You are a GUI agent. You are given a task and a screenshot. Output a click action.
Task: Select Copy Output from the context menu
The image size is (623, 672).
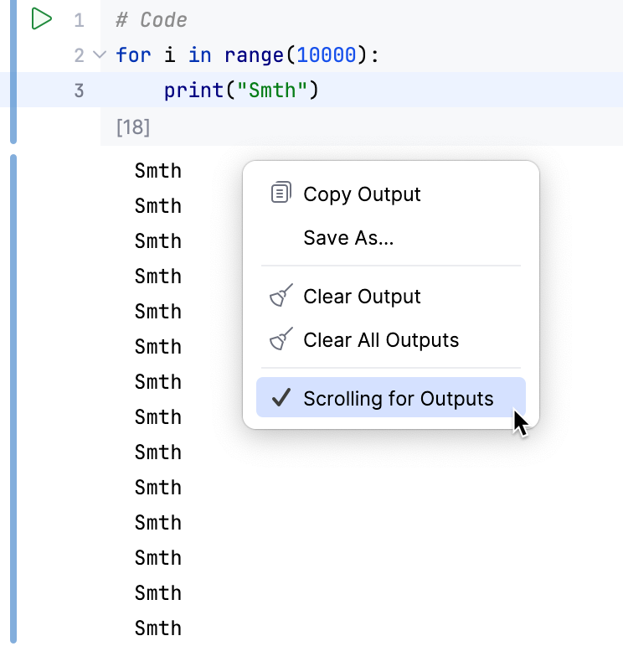point(362,194)
